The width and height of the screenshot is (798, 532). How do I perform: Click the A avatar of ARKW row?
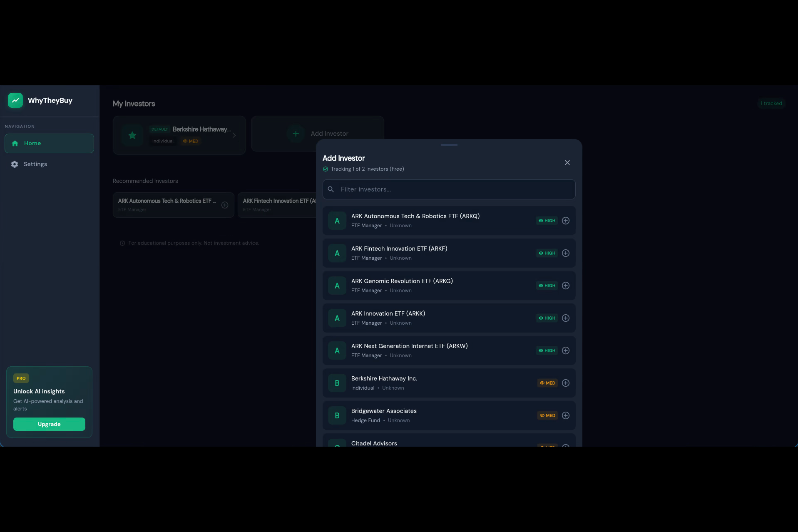point(337,351)
